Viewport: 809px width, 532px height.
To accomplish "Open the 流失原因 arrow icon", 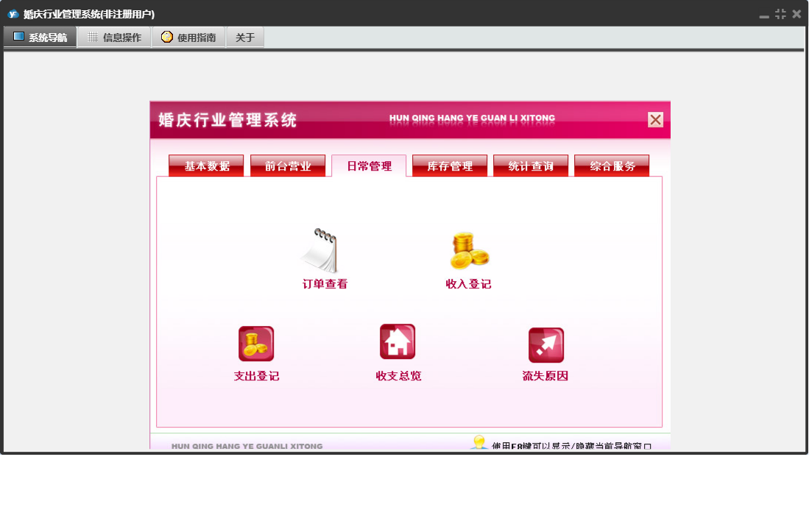I will tap(546, 345).
